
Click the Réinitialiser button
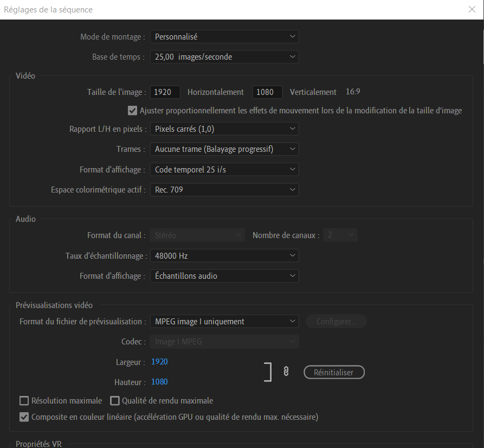(x=333, y=372)
